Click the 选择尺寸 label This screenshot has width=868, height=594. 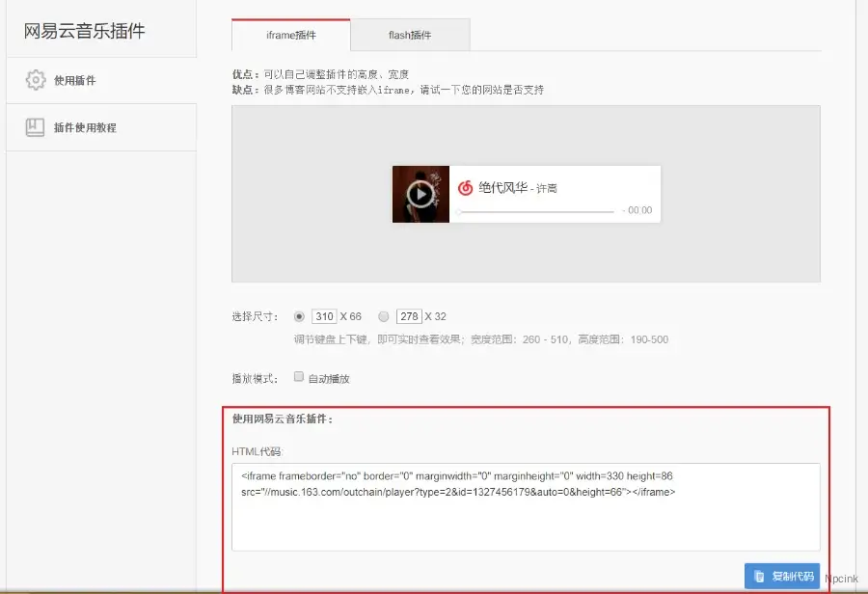tap(255, 316)
